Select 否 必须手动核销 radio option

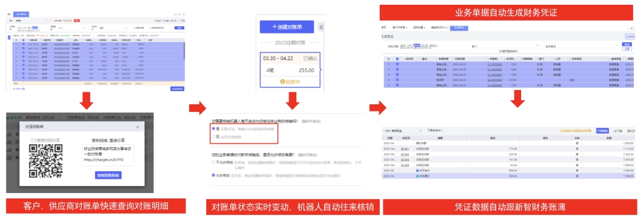pos(213,136)
